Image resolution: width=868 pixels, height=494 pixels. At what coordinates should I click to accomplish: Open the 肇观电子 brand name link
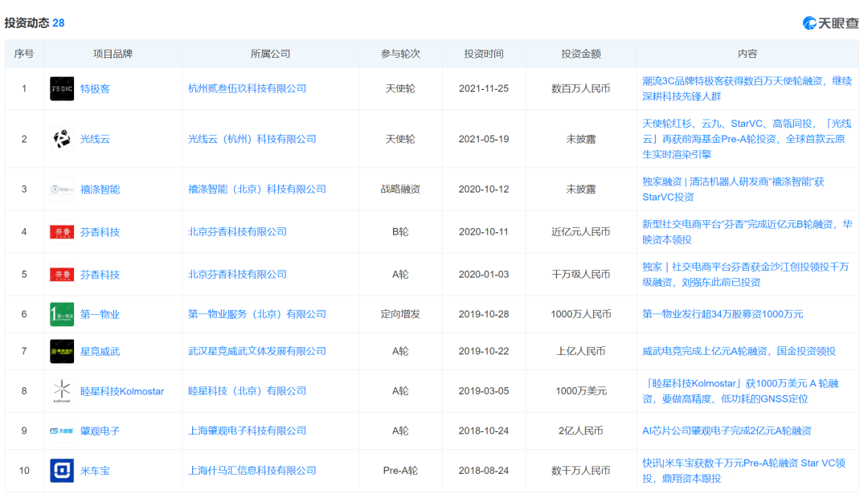[100, 431]
